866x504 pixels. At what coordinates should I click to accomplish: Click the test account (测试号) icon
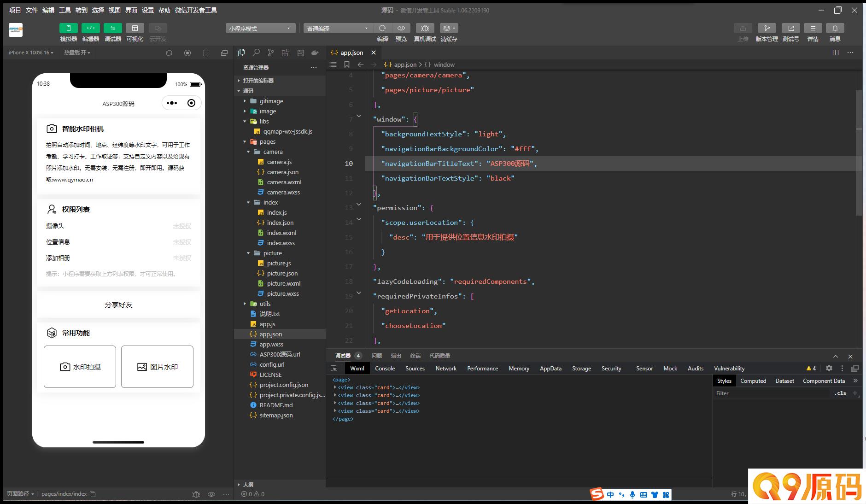click(790, 28)
